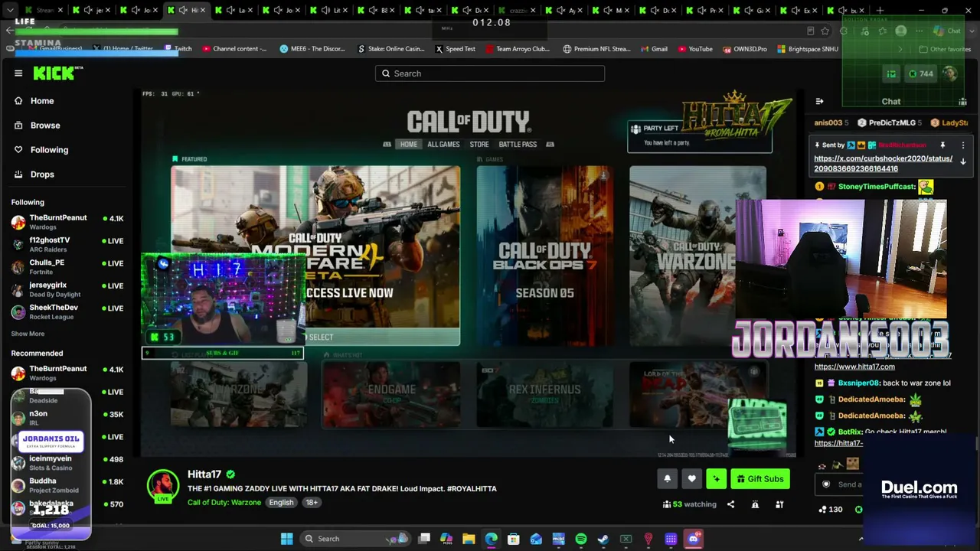This screenshot has width=980, height=551.
Task: Open pinned message more options
Action: click(963, 145)
